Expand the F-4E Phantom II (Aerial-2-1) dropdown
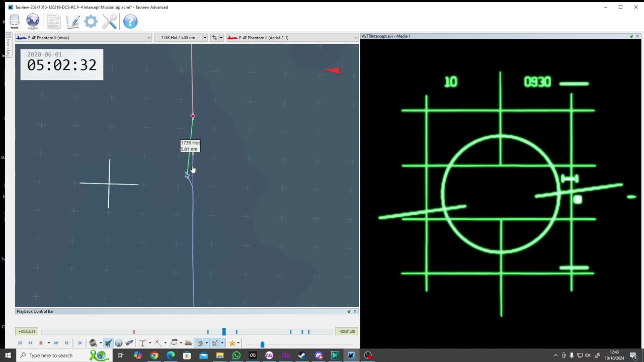Screen dimensions: 644x362 pyautogui.click(x=355, y=38)
